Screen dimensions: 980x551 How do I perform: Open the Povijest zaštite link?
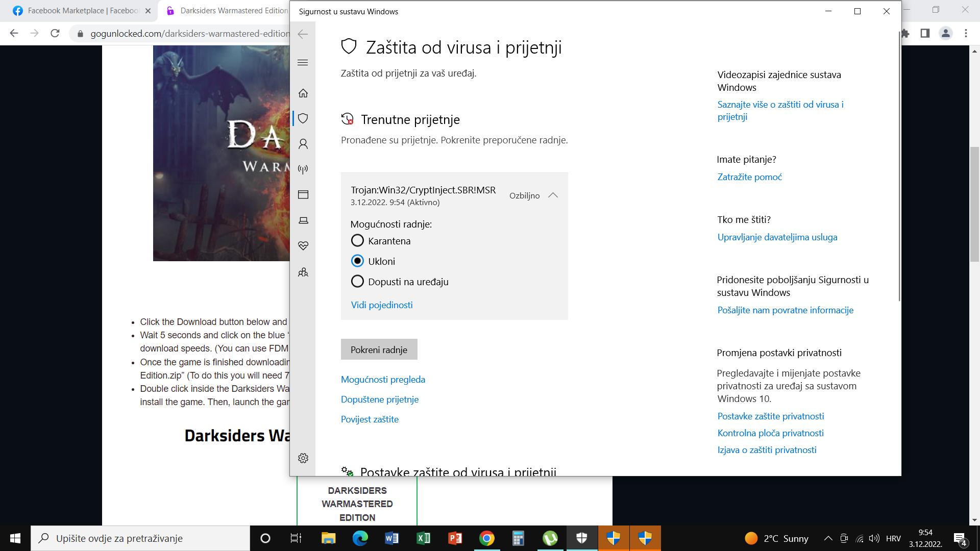370,419
